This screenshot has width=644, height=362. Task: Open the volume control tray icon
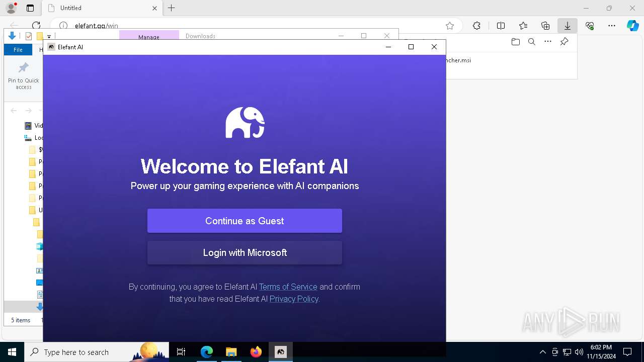(579, 352)
